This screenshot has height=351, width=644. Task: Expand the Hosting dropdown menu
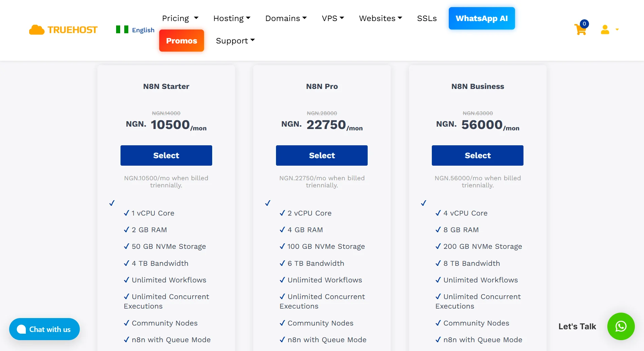232,18
